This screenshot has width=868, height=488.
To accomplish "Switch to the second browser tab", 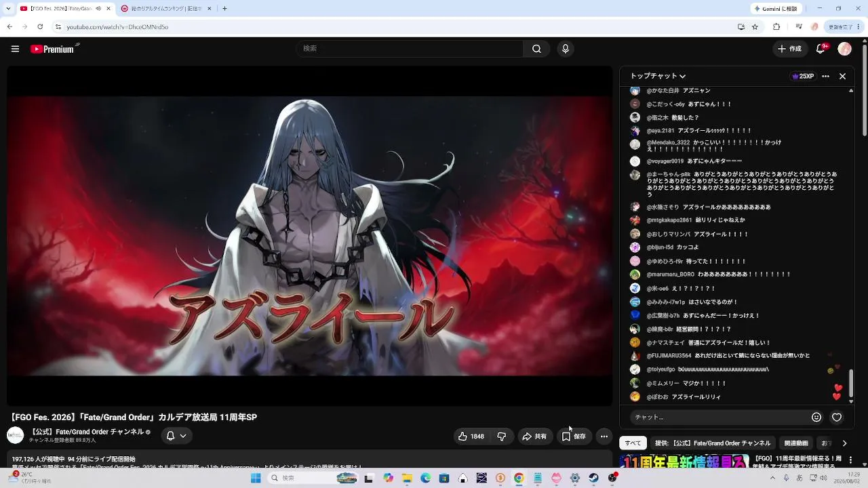I will [165, 8].
